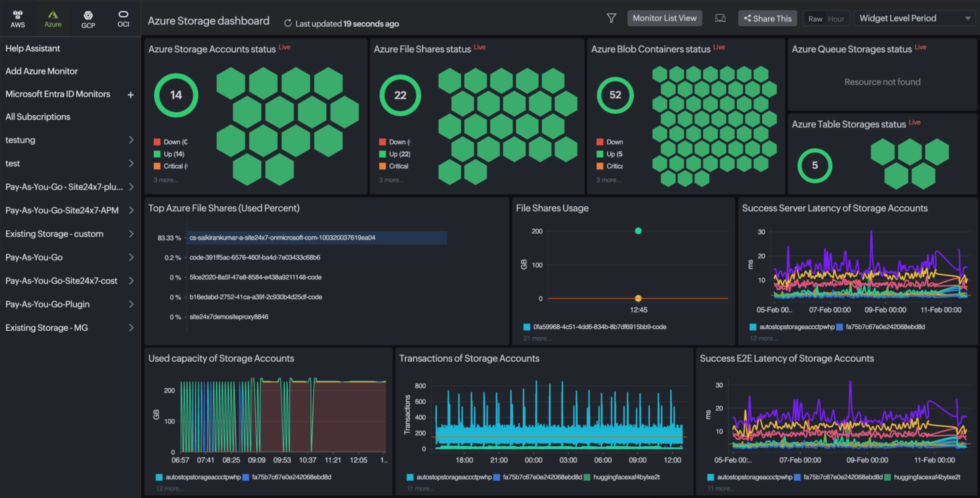
Task: Click the forecast icon beside Monitor List View
Action: [721, 18]
